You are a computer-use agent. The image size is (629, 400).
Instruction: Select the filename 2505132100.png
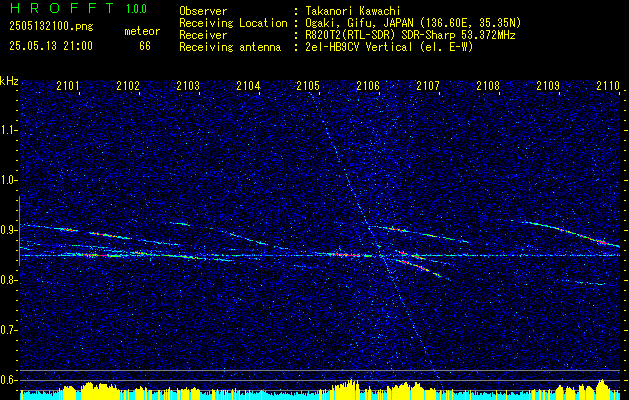coord(51,27)
